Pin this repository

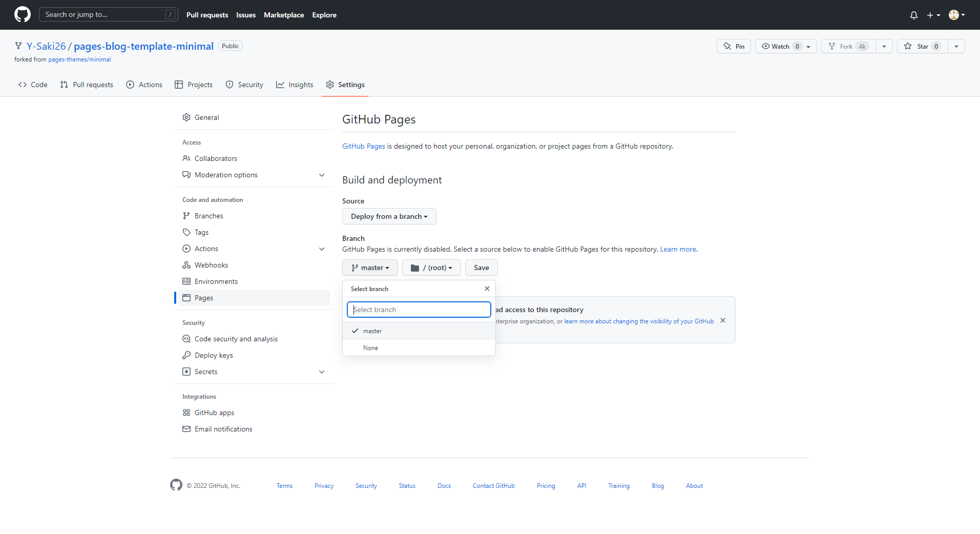point(734,46)
